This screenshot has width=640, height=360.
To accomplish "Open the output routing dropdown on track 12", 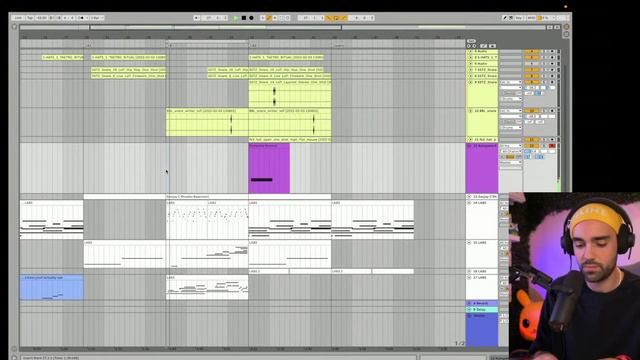I will pos(511,162).
